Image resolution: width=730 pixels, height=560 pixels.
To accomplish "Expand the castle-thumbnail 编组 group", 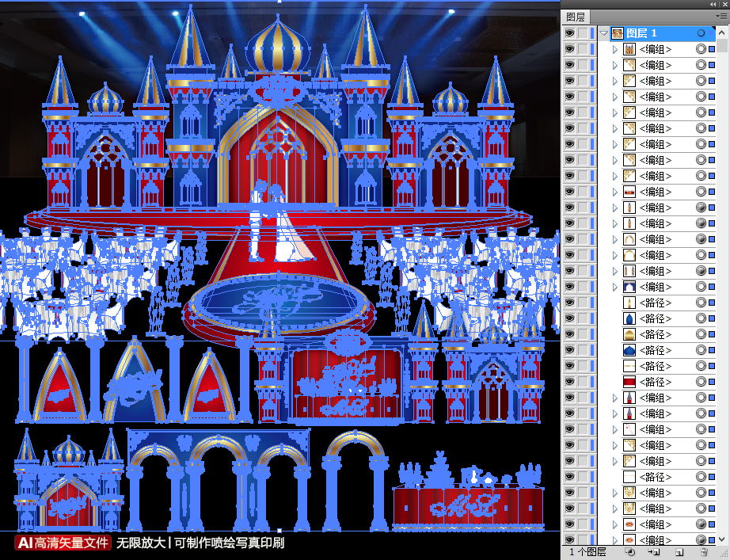I will click(x=615, y=49).
